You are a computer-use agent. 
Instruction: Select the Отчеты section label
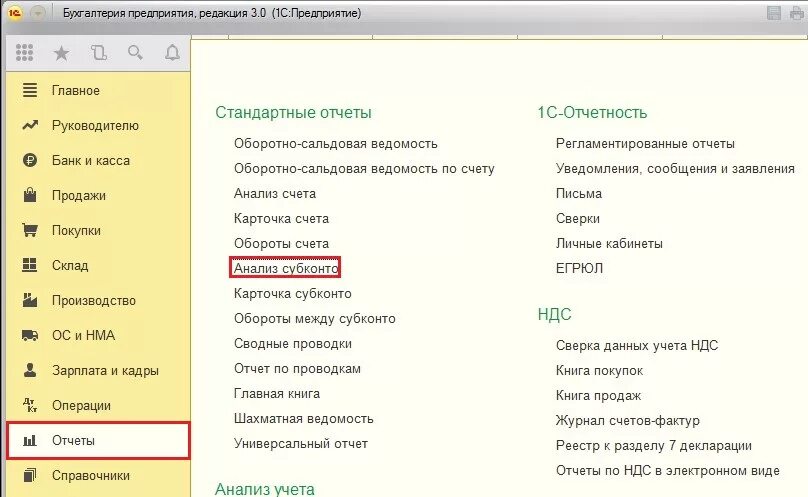(x=73, y=441)
